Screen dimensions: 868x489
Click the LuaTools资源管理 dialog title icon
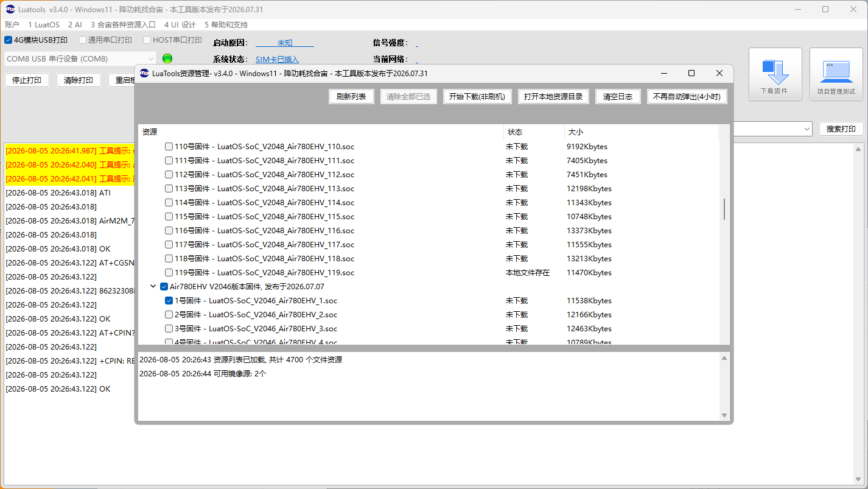click(144, 73)
